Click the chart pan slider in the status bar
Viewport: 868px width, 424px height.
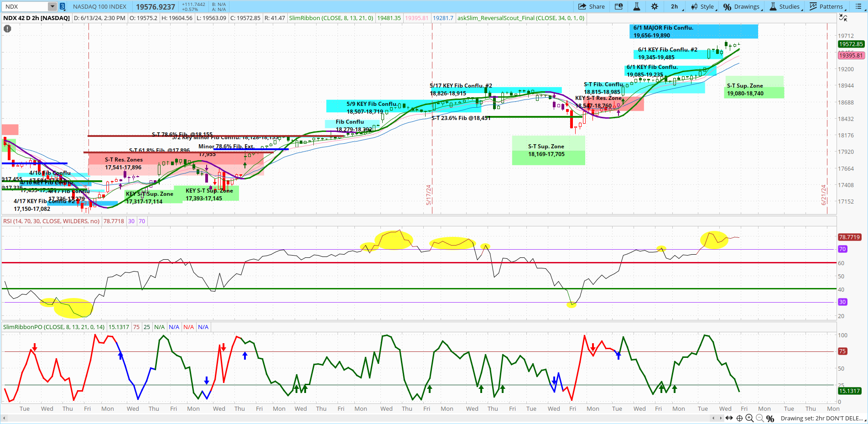(716, 418)
